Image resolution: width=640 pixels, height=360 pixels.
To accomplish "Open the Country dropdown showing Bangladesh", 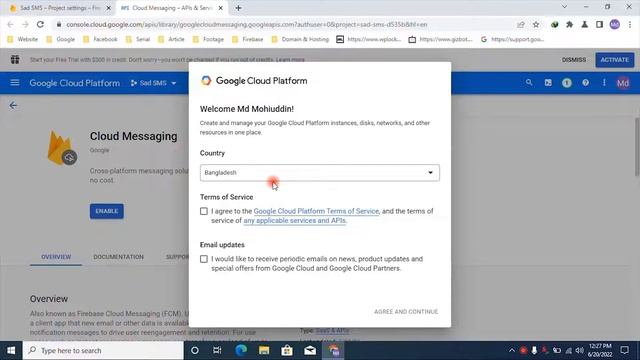I will point(320,173).
